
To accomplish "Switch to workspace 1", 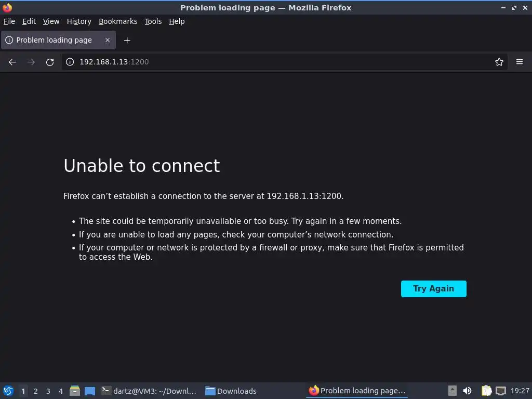I will 23,391.
